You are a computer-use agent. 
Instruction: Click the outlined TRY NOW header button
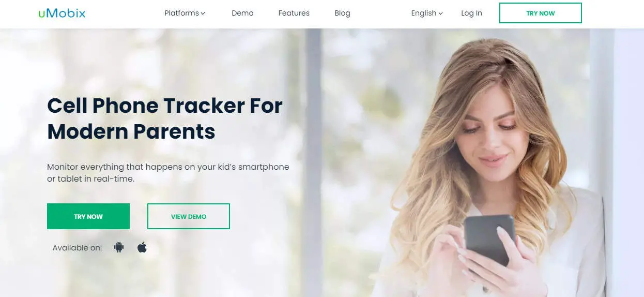click(540, 13)
